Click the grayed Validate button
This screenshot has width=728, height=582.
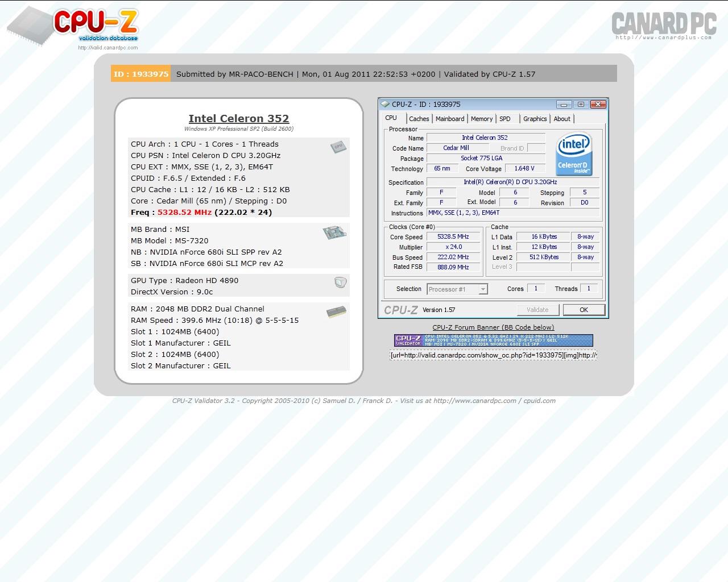[x=537, y=310]
